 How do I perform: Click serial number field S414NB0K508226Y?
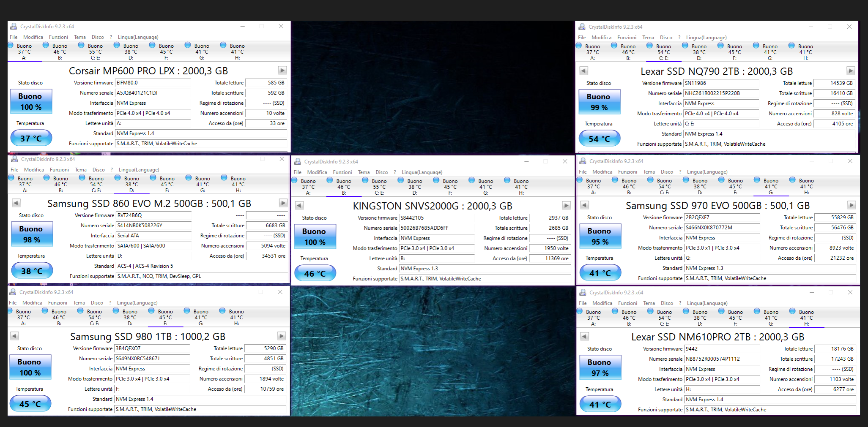point(154,226)
